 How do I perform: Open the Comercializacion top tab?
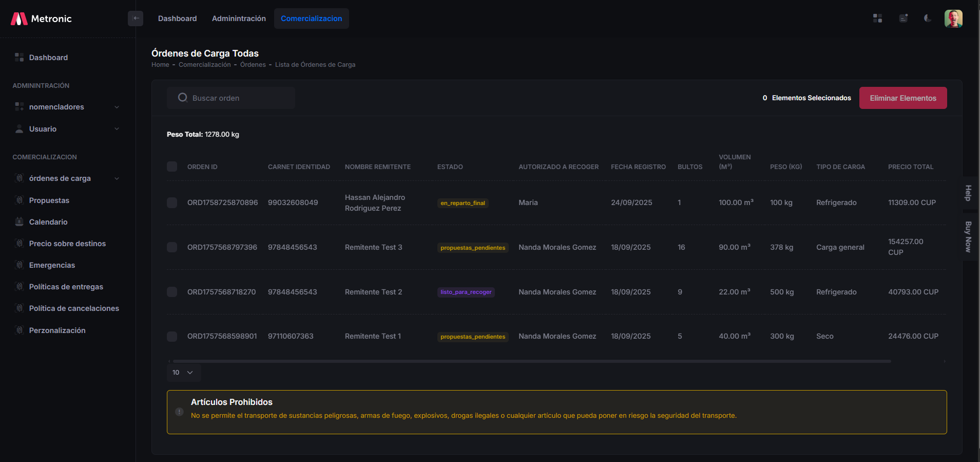pyautogui.click(x=311, y=19)
